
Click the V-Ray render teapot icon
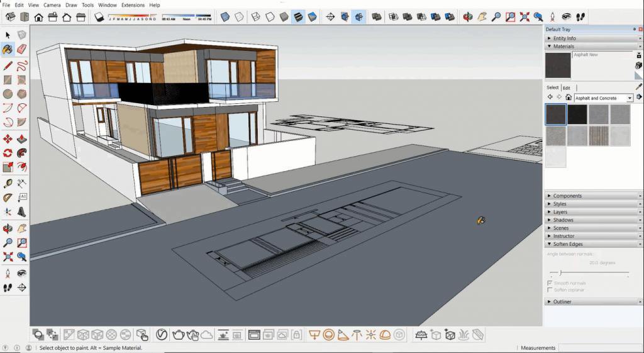point(178,335)
